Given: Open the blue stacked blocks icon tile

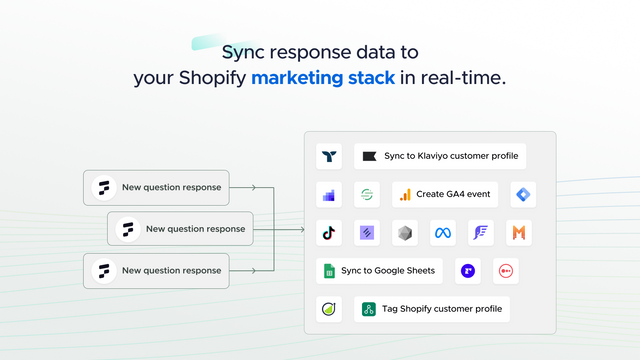Looking at the screenshot, I should (329, 194).
